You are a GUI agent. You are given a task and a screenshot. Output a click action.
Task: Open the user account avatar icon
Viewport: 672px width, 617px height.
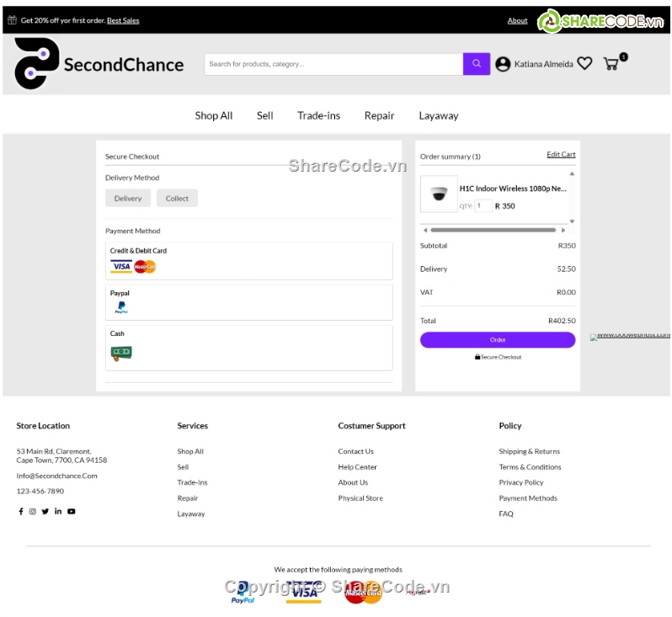coord(503,64)
